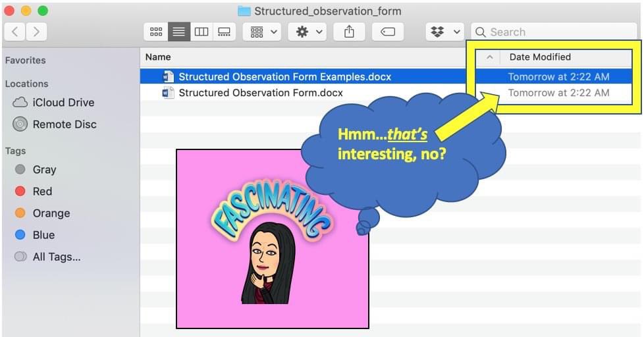The height and width of the screenshot is (337, 644).
Task: Focus the Search field
Action: [x=554, y=32]
